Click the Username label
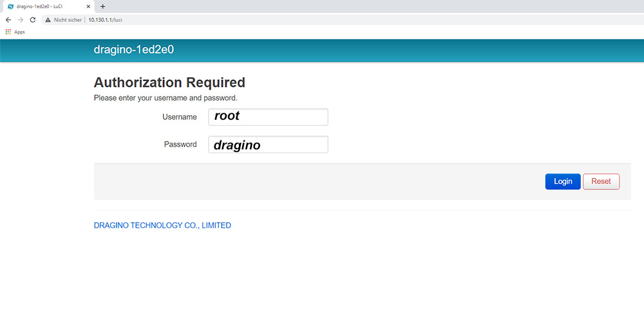This screenshot has height=322, width=644. tap(180, 117)
